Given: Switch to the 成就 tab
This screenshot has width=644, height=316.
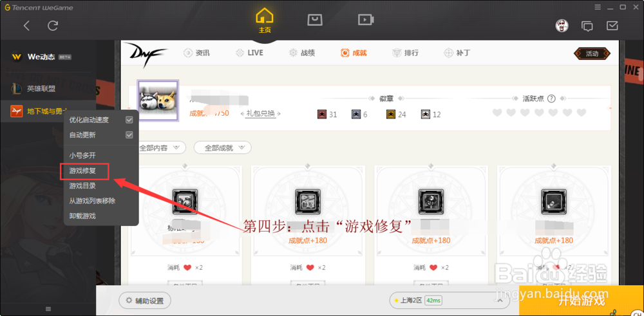Looking at the screenshot, I should (x=354, y=53).
